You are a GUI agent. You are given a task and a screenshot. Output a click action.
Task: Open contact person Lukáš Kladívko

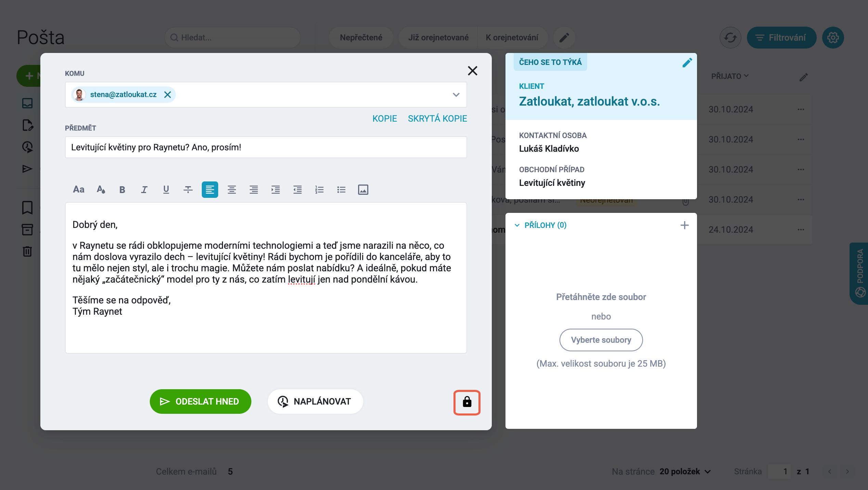click(549, 149)
